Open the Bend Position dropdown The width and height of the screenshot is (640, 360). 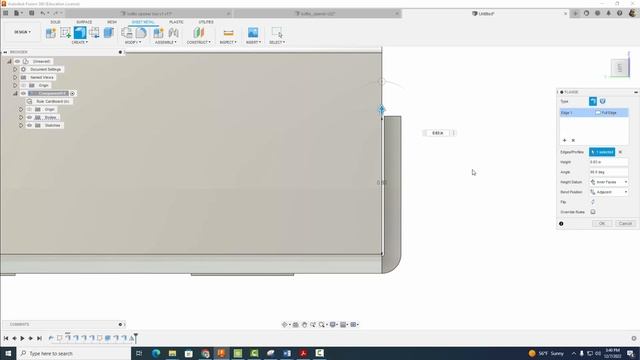tap(609, 192)
